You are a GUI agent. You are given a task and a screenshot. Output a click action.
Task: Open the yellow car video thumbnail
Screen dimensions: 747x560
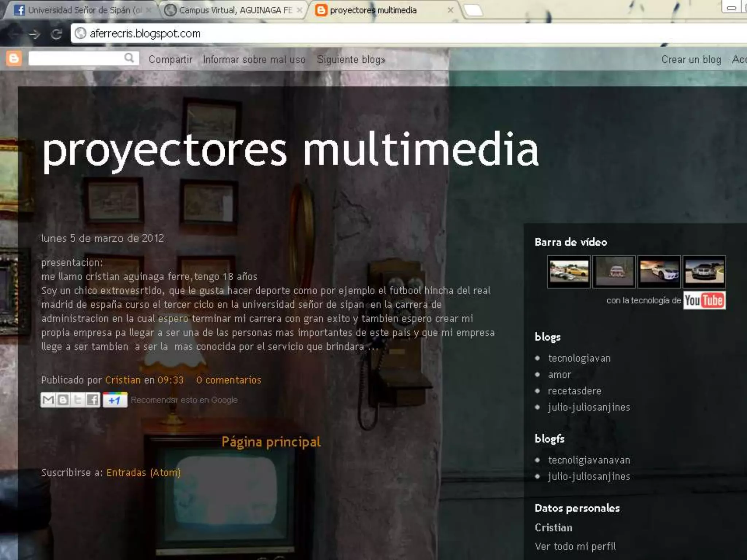[569, 272]
